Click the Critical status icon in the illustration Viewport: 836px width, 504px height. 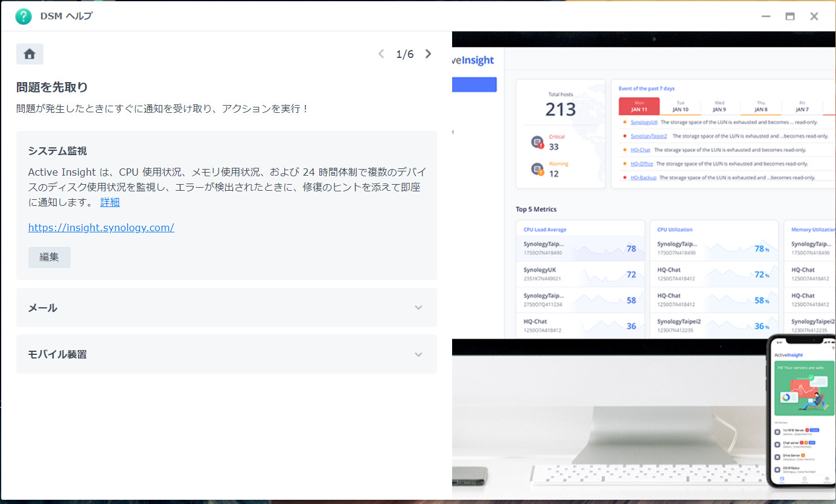pos(537,142)
